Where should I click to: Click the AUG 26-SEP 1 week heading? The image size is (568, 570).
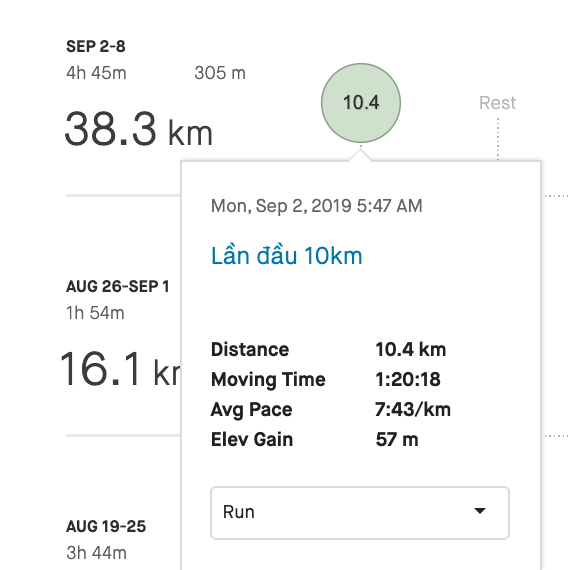click(x=117, y=286)
